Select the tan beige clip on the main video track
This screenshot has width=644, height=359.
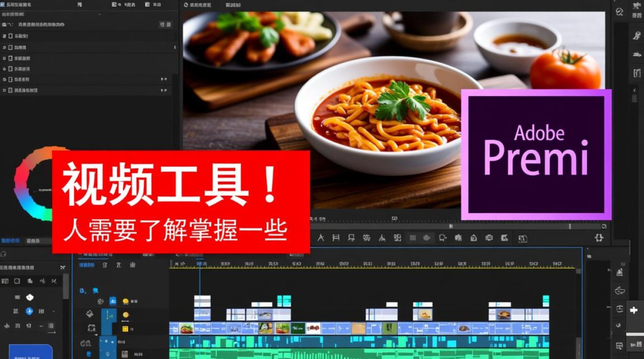pos(358,328)
